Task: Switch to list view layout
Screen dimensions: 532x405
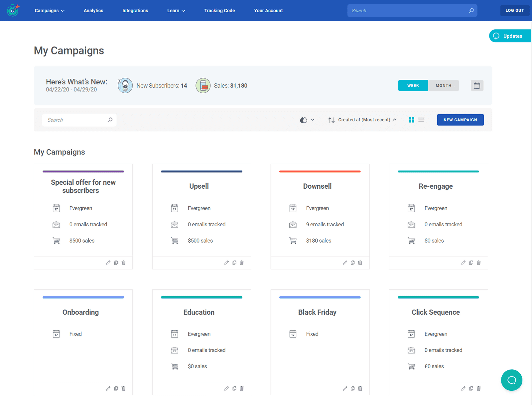Action: click(x=421, y=120)
